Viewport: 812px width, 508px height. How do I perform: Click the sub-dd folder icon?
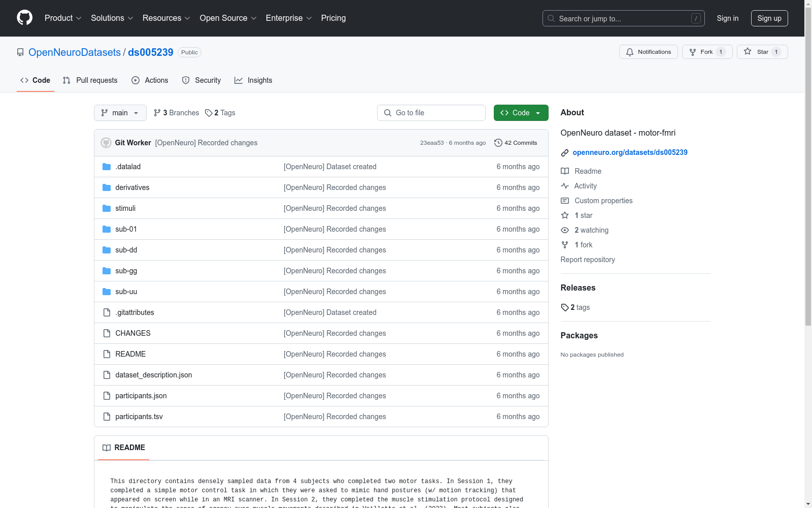tap(107, 250)
